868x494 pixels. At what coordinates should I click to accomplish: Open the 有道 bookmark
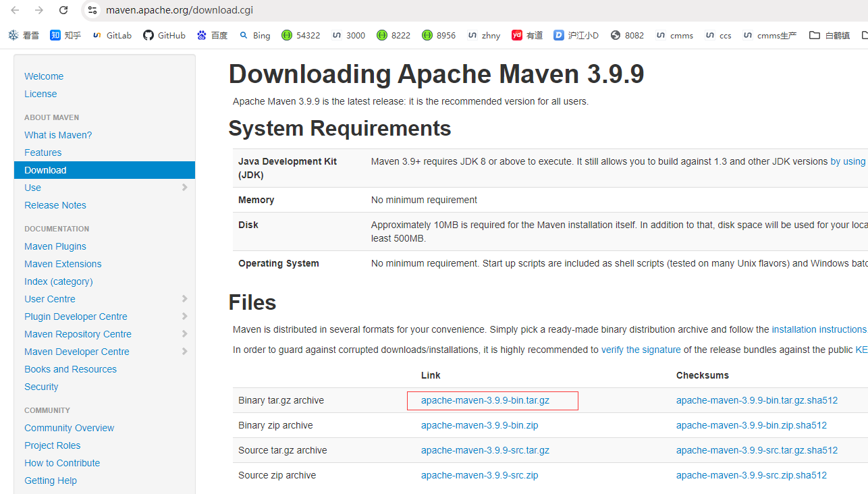click(x=527, y=35)
